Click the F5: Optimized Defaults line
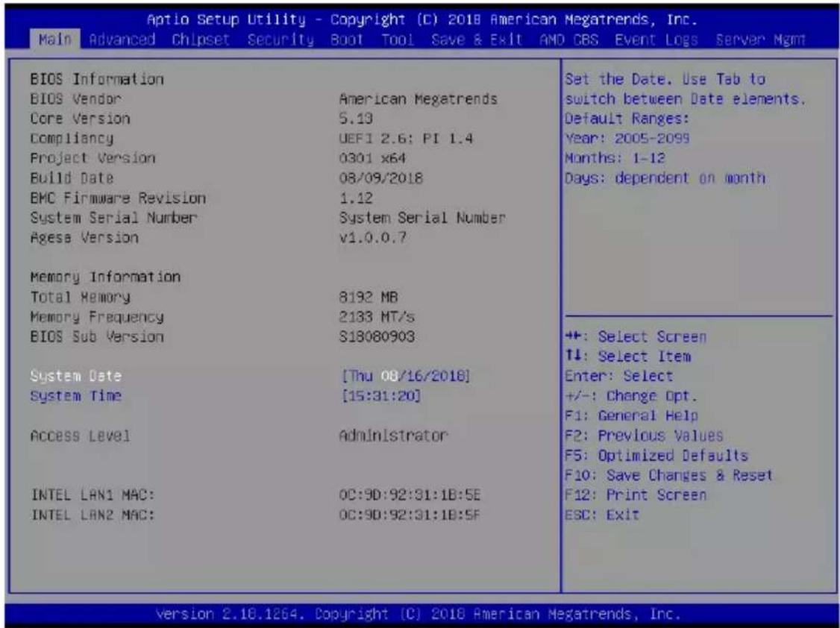Screen dimensions: 840x628 [656, 455]
